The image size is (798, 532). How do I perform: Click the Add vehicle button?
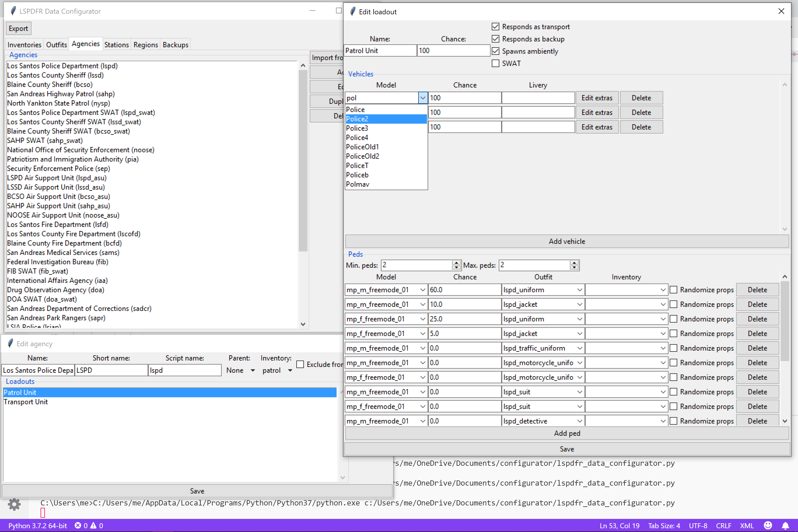pos(567,241)
